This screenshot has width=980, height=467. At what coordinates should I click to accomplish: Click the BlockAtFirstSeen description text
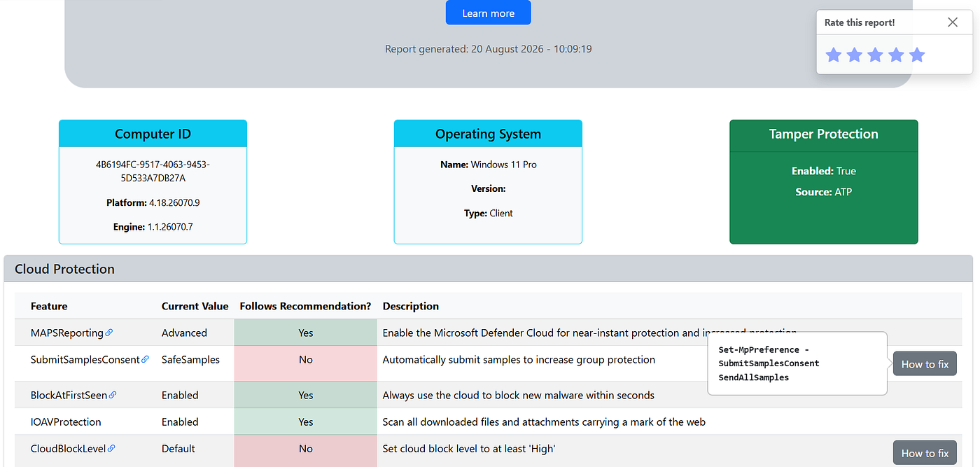[x=519, y=395]
